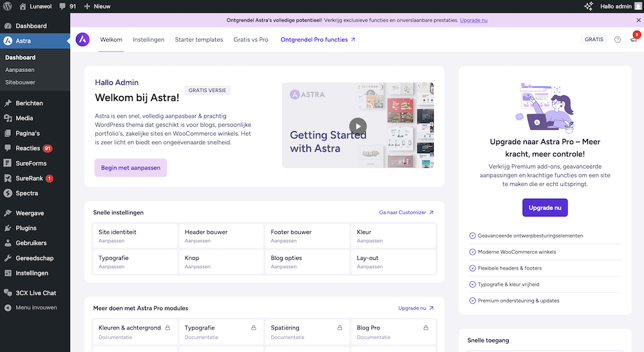Open Site identiteit quick setting
This screenshot has width=644, height=352.
(135, 236)
